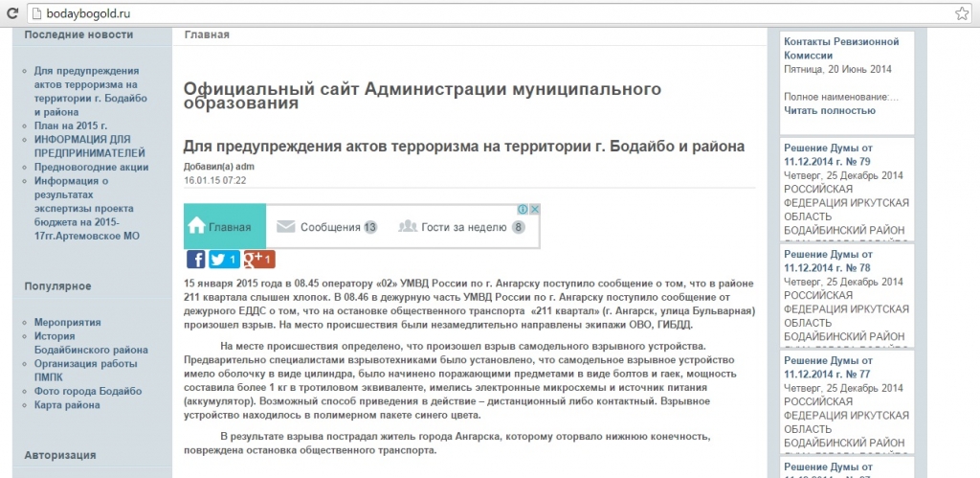Click the badge showing 13 messages

point(370,227)
